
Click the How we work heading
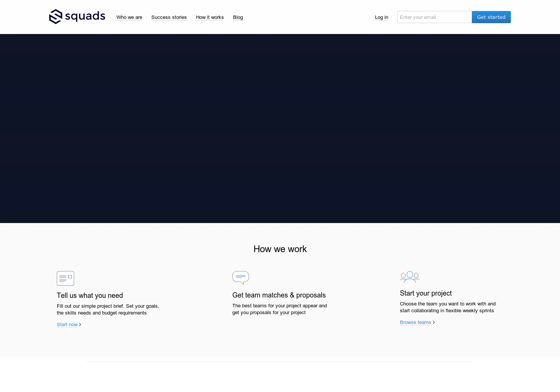click(280, 249)
